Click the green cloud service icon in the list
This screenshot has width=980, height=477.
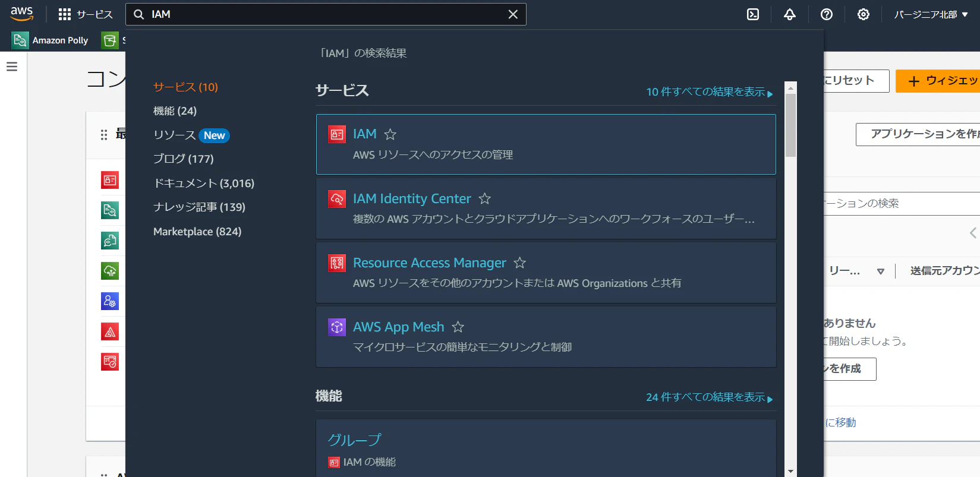pyautogui.click(x=110, y=271)
